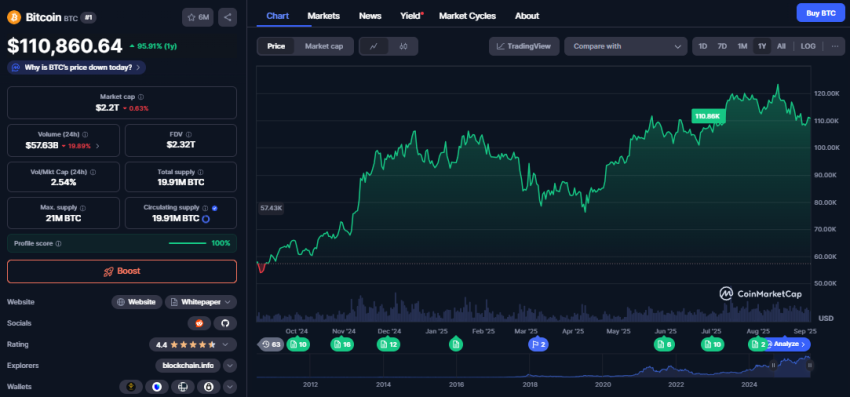Click the Profile score info icon
850x397 pixels.
click(59, 244)
